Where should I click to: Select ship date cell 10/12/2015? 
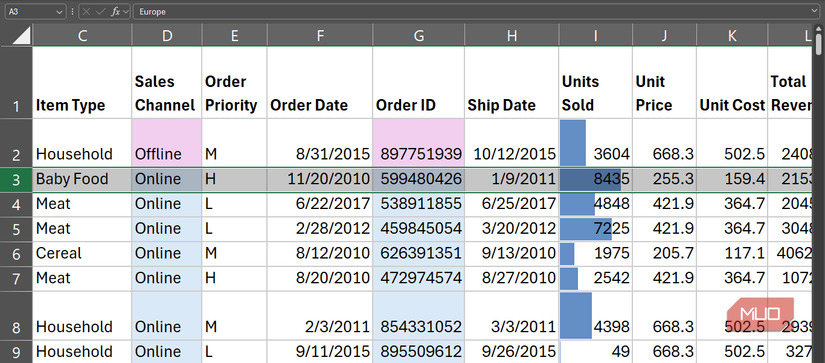tap(512, 143)
